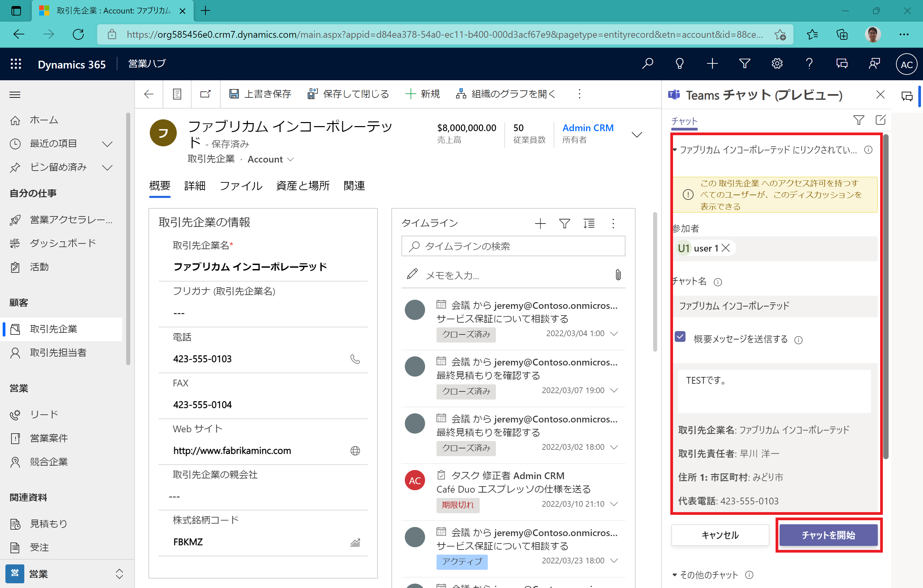Viewport: 923px width, 588px height.
Task: Close the Teams チャット panel
Action: 880,95
